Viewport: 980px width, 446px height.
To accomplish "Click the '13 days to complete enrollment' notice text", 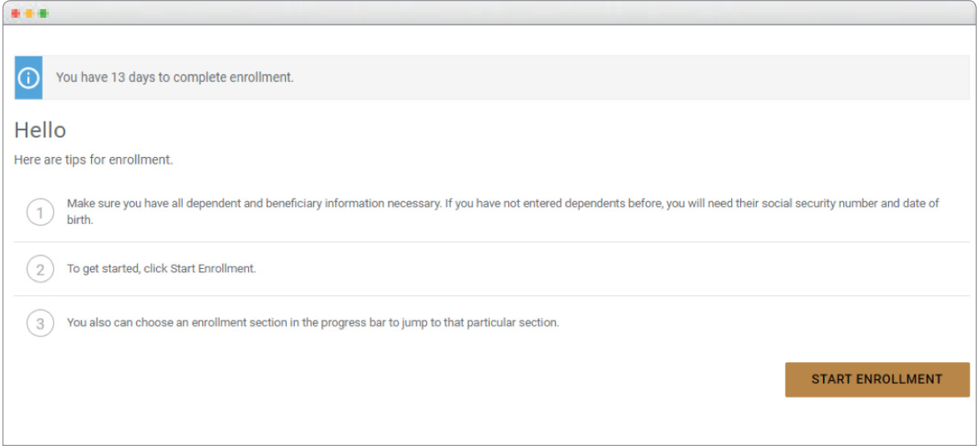I will (175, 78).
